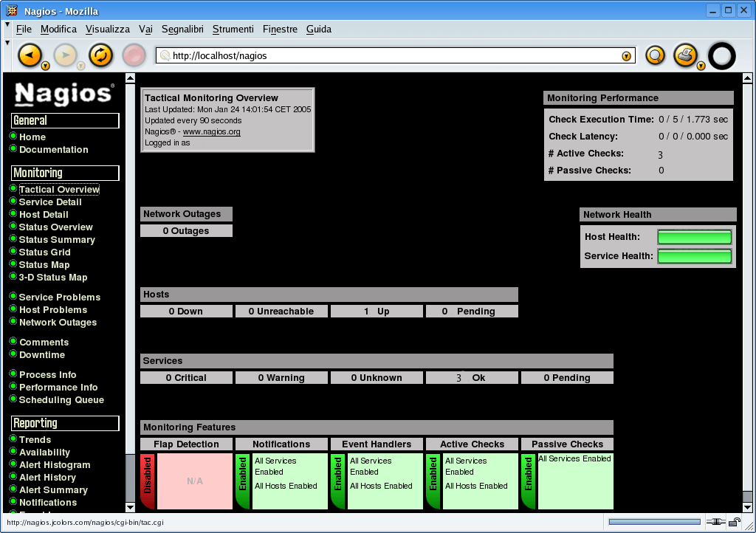Image resolution: width=756 pixels, height=533 pixels.
Task: Click the 0 Outages cell
Action: 186,231
